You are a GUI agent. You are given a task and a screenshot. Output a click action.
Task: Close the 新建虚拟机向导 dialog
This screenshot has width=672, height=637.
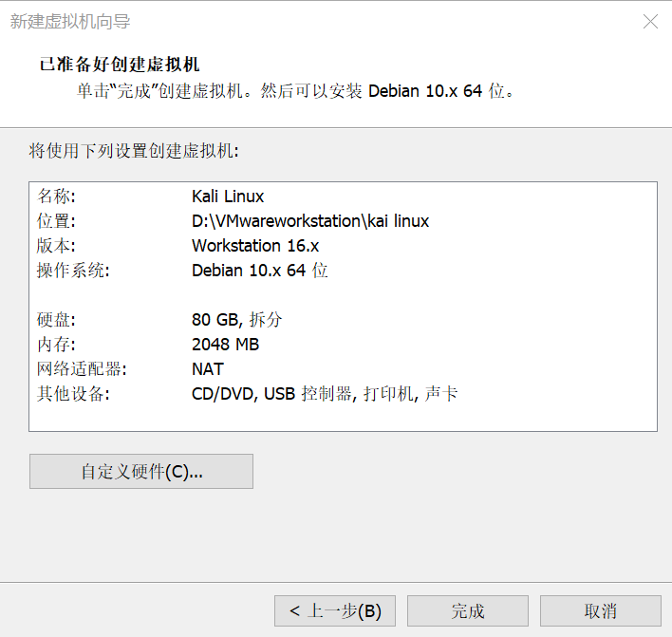[650, 21]
